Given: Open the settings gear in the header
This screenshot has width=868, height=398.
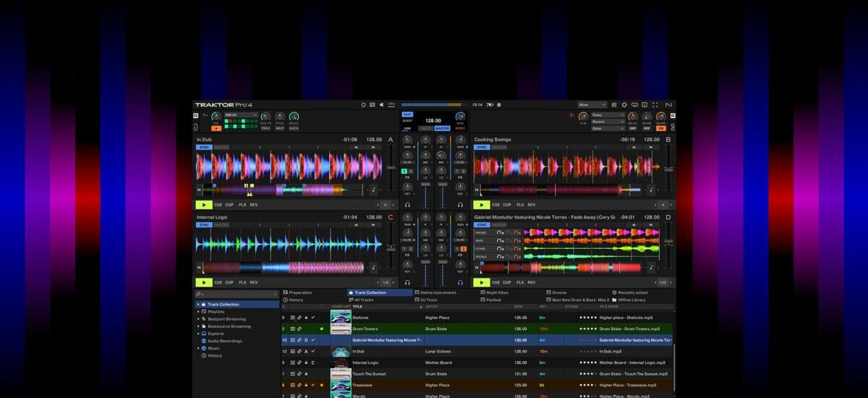Looking at the screenshot, I should [624, 105].
